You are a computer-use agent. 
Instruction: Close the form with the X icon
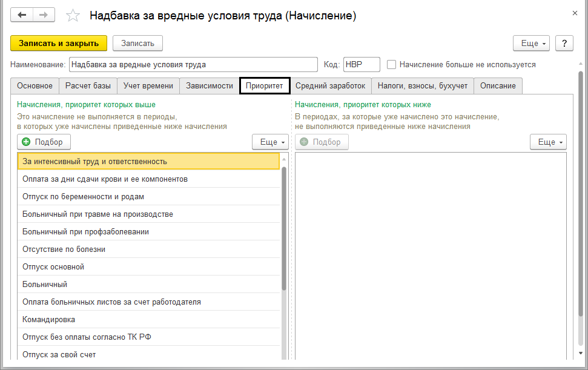click(574, 12)
